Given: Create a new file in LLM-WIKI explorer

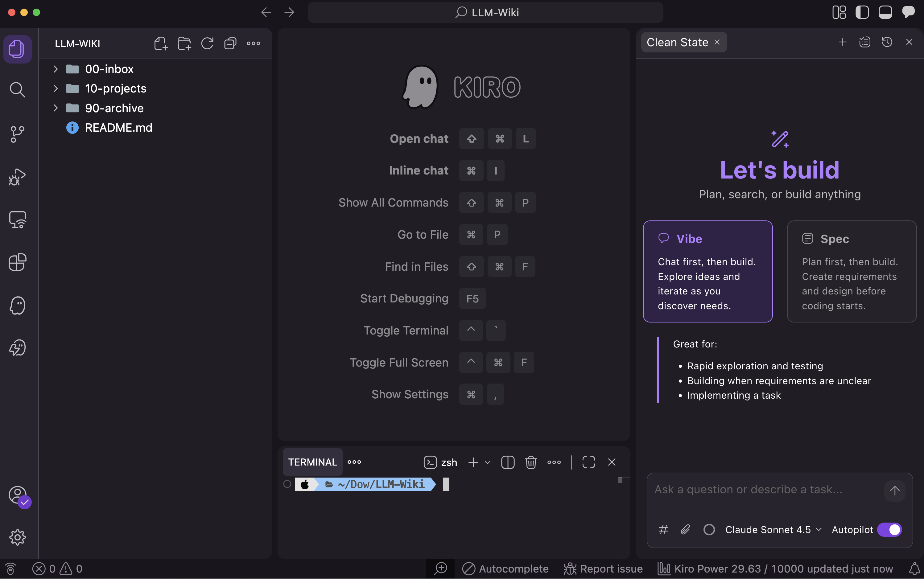Looking at the screenshot, I should coord(161,43).
